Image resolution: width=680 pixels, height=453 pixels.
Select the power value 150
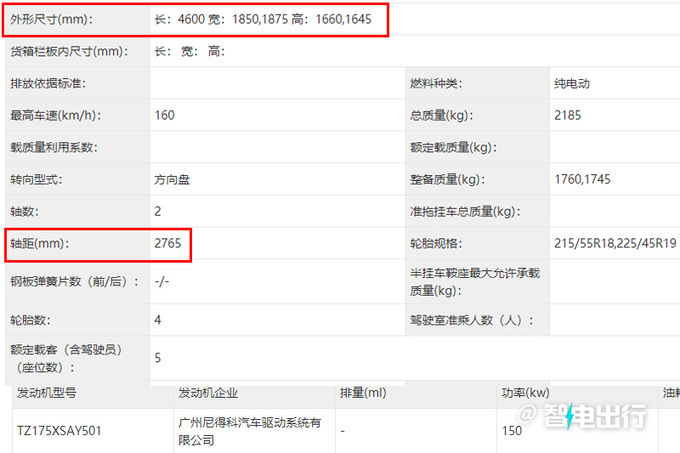coord(511,431)
